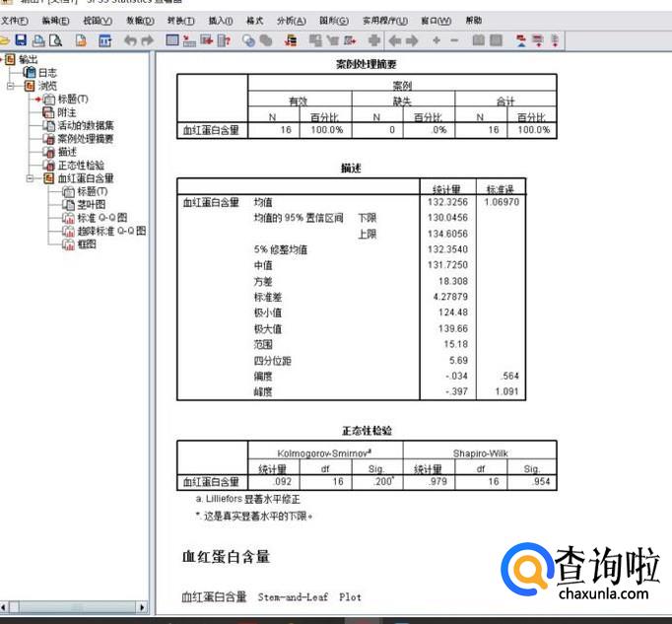The image size is (672, 624).
Task: Open Print Preview from toolbar
Action: 56,40
